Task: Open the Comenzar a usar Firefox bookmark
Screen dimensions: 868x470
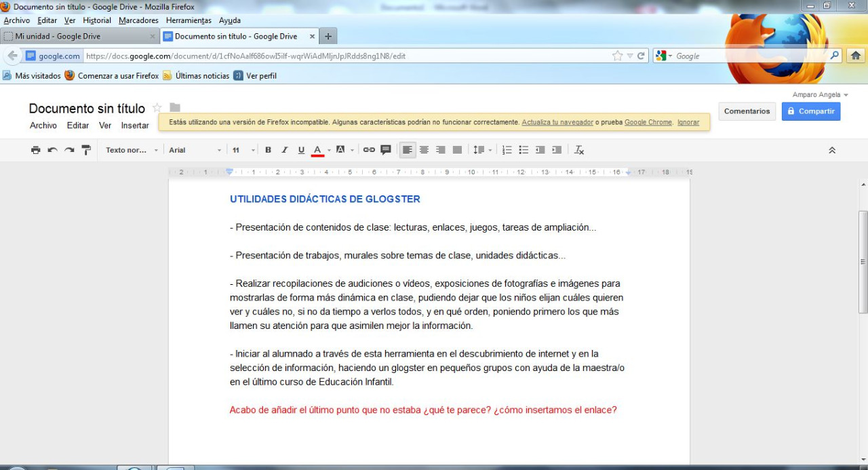Action: pos(112,76)
